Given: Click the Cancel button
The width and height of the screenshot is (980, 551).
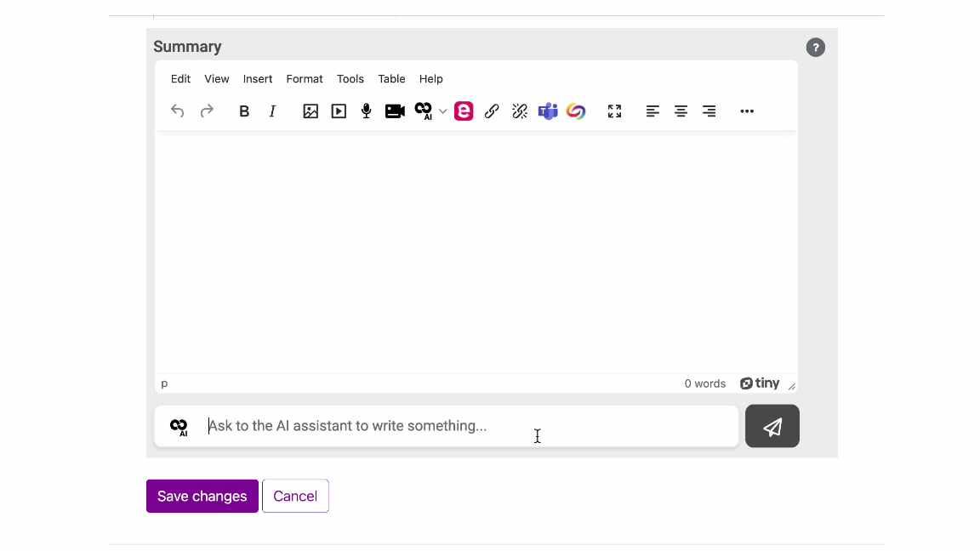Looking at the screenshot, I should (295, 497).
